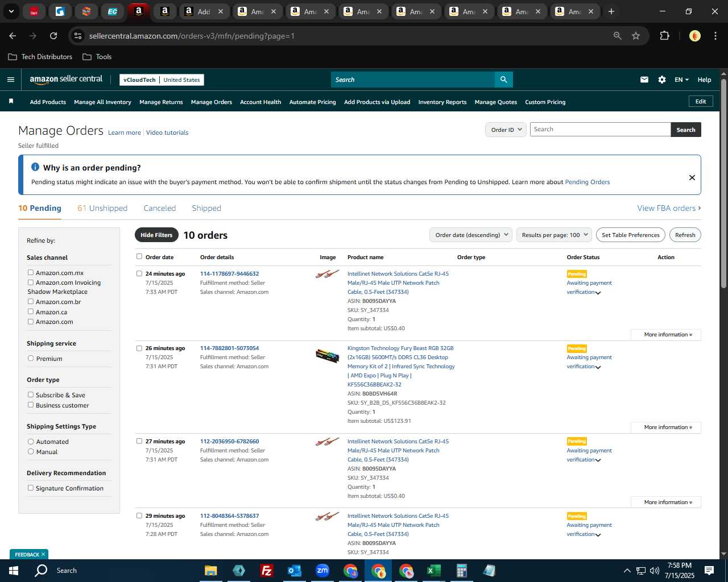Open Outlook from the taskbar

coord(294,571)
